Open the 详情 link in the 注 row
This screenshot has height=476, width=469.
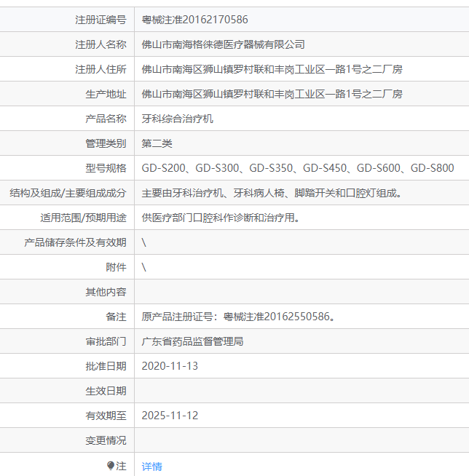152,467
